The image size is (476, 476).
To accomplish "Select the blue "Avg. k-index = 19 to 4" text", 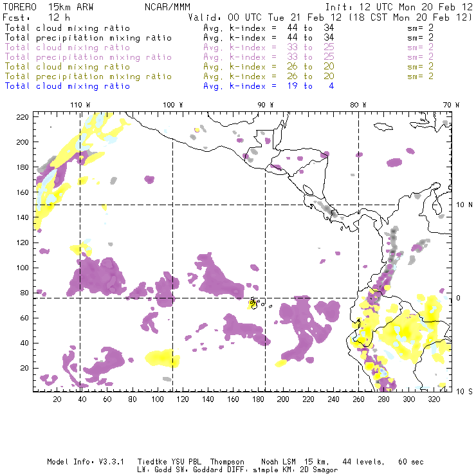I will coord(269,86).
